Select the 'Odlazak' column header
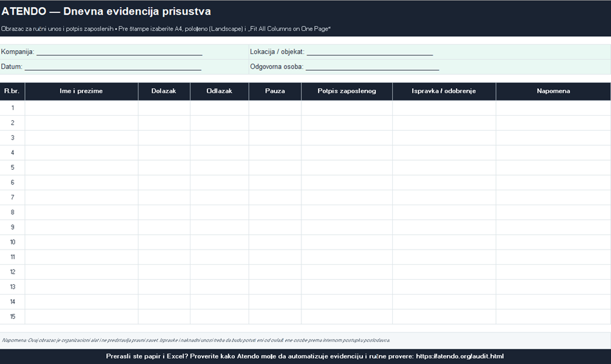This screenshot has width=611, height=364. 220,91
